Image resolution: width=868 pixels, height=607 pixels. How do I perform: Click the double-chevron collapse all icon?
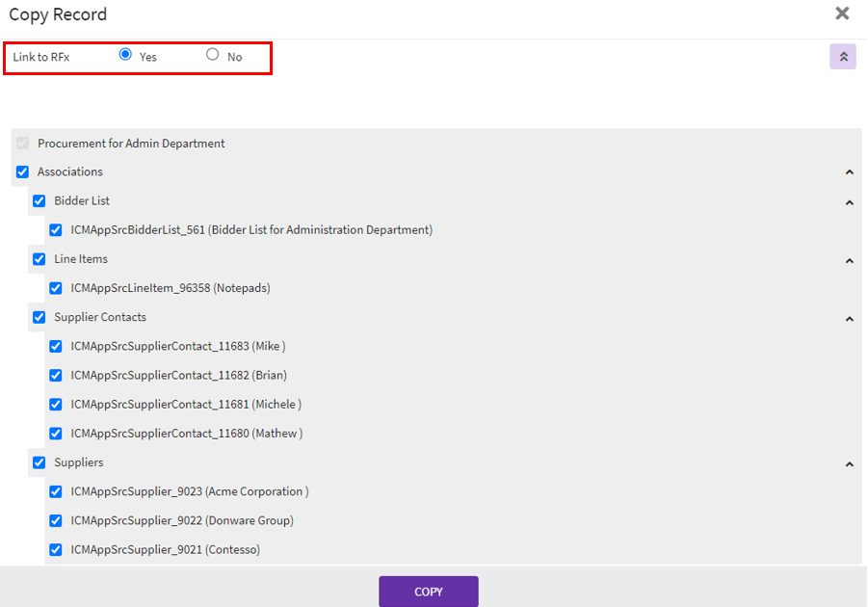[843, 57]
